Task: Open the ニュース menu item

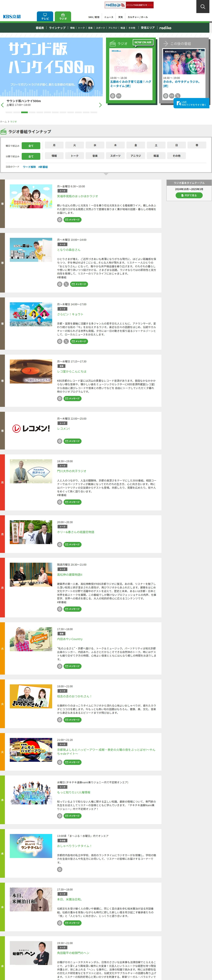Action: (109, 17)
